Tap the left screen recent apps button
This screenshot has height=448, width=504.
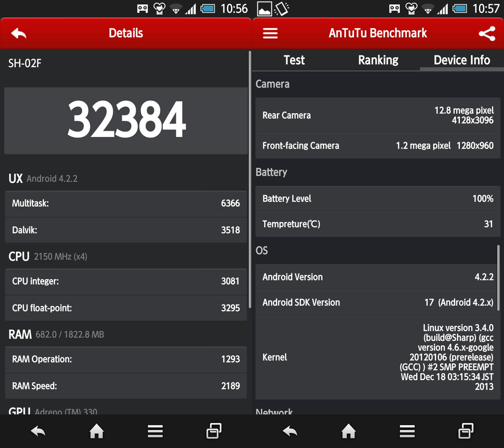[214, 431]
